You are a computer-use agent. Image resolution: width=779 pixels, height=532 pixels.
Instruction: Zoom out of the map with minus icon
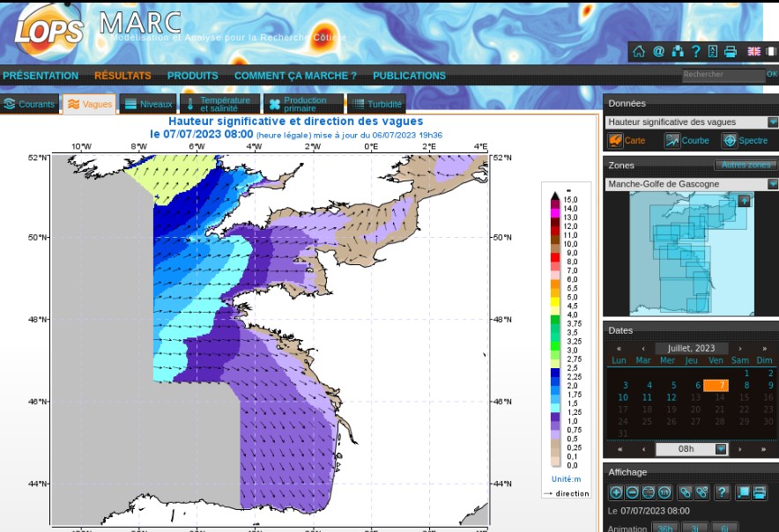coord(633,492)
